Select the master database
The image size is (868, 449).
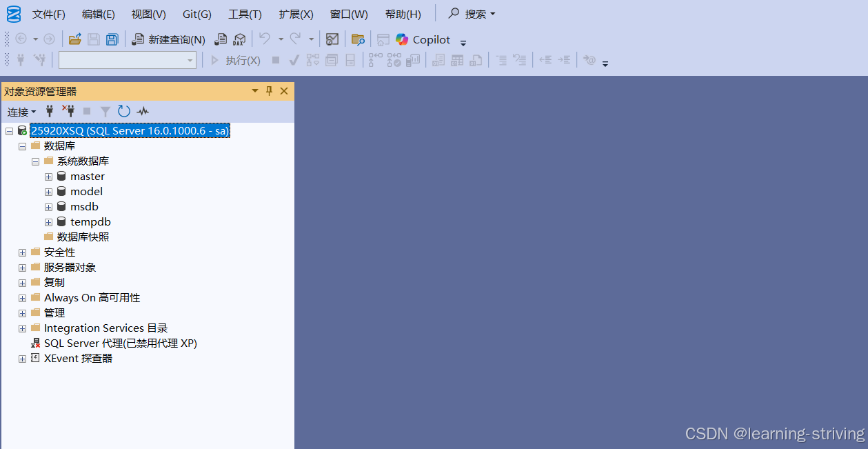pos(88,177)
